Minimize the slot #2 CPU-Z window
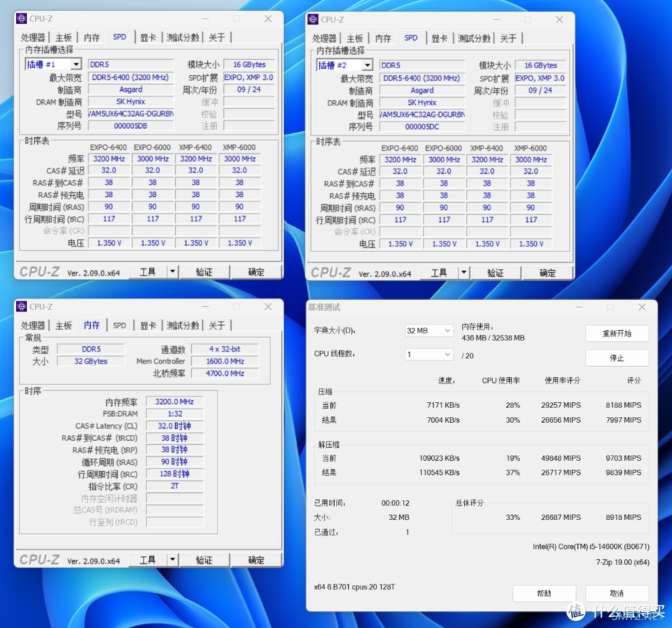The height and width of the screenshot is (628, 672). point(497,19)
